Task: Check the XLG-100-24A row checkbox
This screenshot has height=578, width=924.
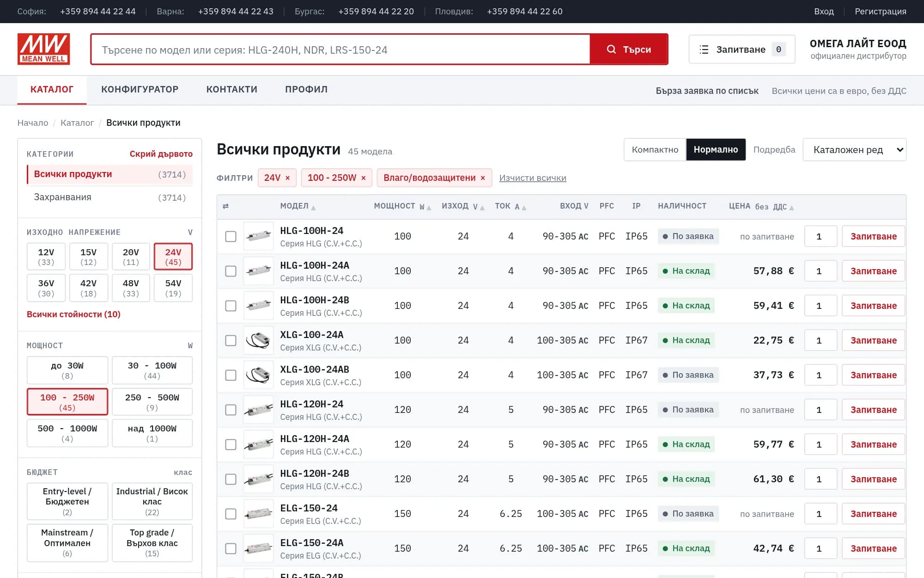Action: coord(231,340)
